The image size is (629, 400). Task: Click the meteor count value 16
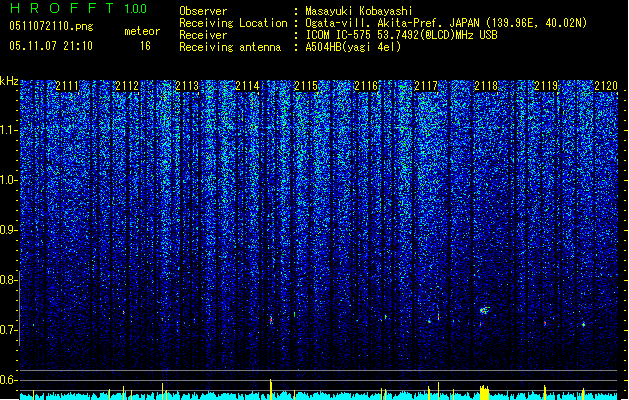pyautogui.click(x=145, y=46)
